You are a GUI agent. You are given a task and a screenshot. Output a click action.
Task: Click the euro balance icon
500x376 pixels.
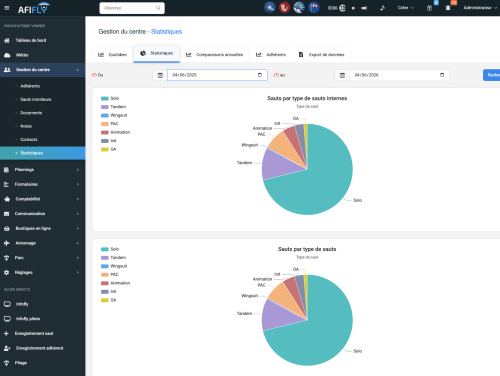click(342, 8)
